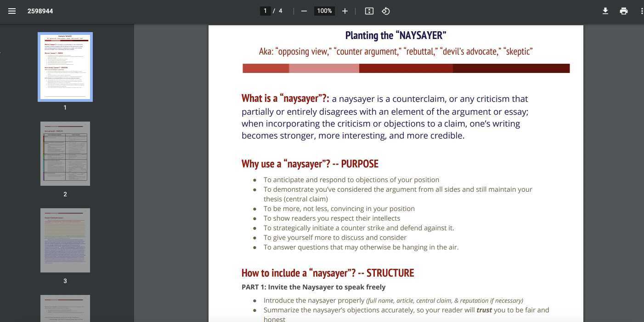
Task: Click the 'Why use a naysayer? -- PURPOSE' heading
Action: point(310,163)
